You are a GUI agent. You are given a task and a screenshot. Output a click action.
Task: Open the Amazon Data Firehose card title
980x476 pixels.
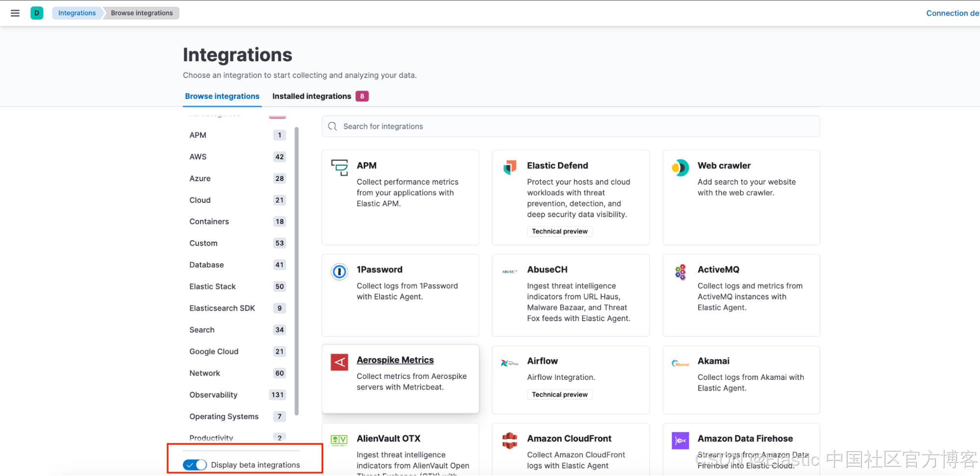(x=745, y=439)
